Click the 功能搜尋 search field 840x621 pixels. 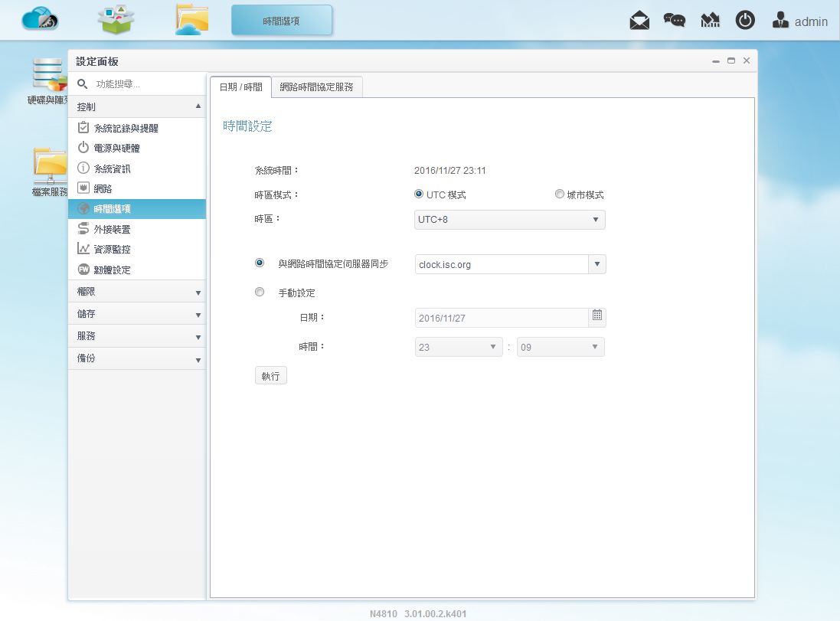pyautogui.click(x=149, y=84)
